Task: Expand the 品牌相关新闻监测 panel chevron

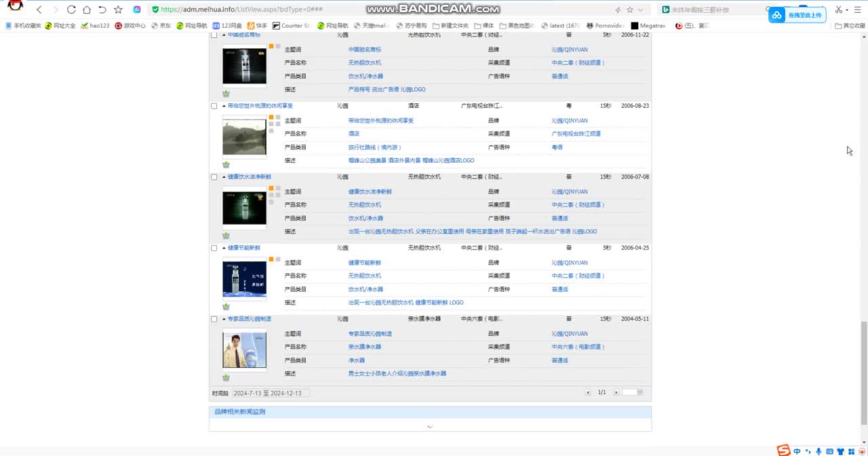Action: pyautogui.click(x=430, y=427)
